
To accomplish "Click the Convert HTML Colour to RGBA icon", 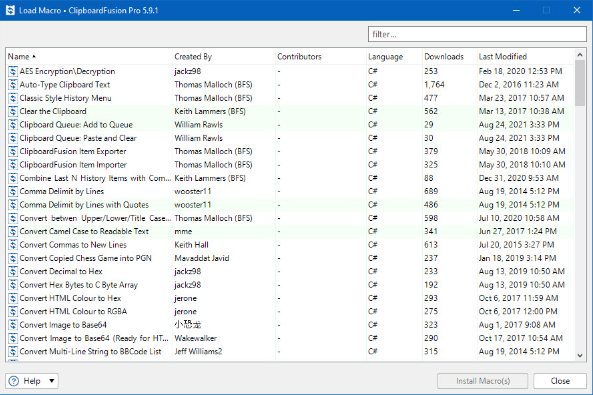I will [13, 311].
